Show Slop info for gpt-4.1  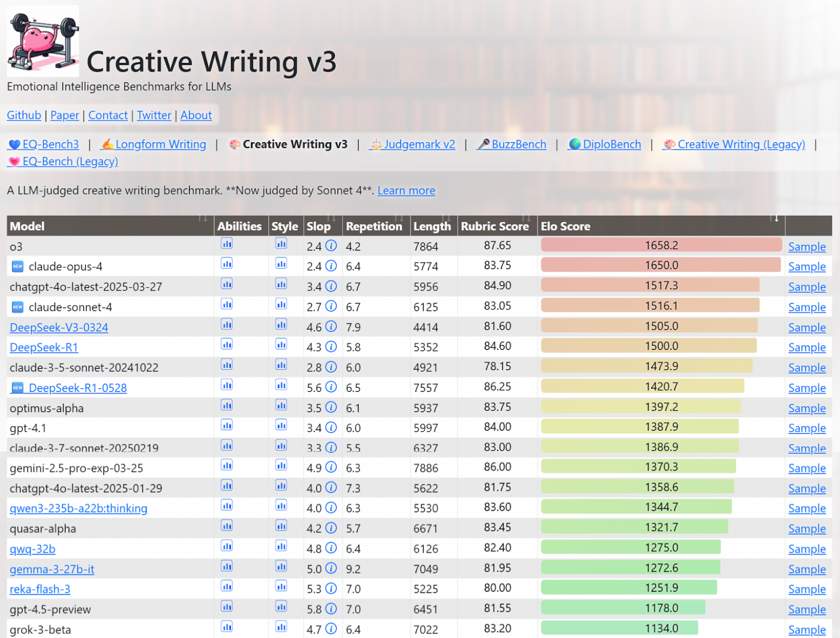click(331, 427)
